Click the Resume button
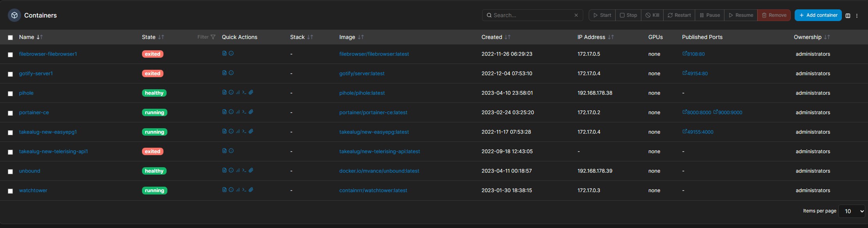 point(741,15)
